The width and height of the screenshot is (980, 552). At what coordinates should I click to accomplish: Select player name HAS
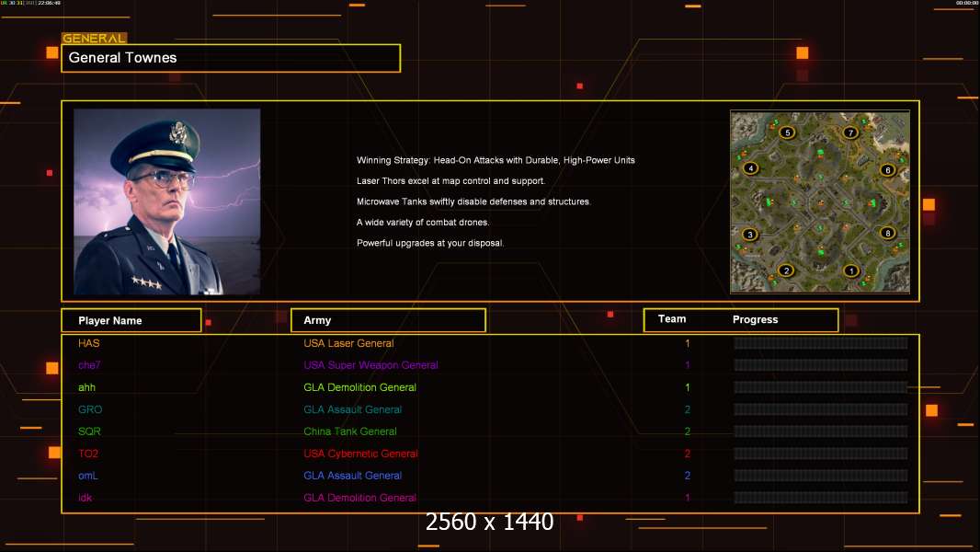89,343
